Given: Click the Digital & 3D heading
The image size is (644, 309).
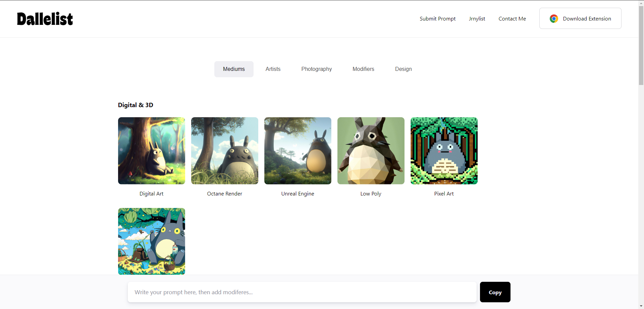Looking at the screenshot, I should coord(136,105).
